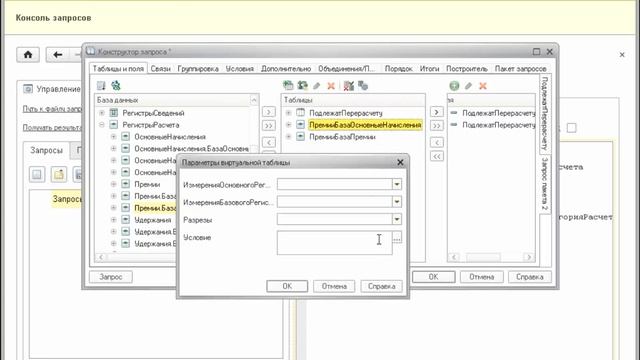Click the Запрос button in Конструктор запроса
This screenshot has width=640, height=360.
111,277
